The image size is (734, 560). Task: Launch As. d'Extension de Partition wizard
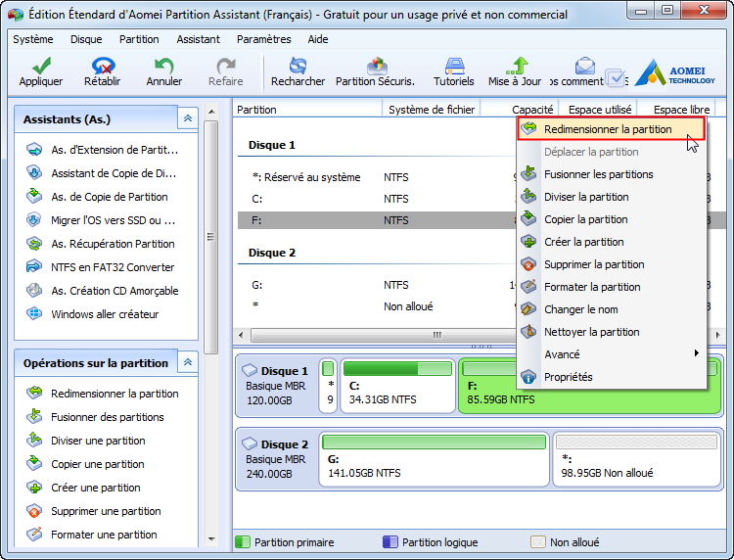coord(103,150)
